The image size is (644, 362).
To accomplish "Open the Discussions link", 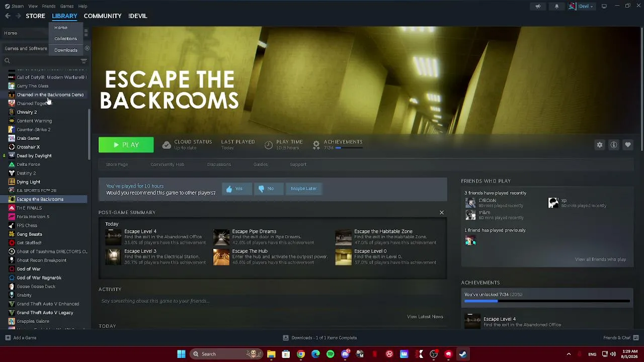I will click(x=219, y=164).
